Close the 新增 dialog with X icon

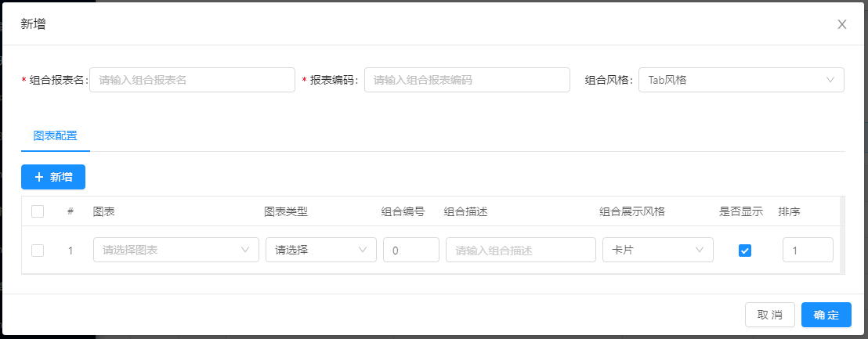(x=842, y=24)
